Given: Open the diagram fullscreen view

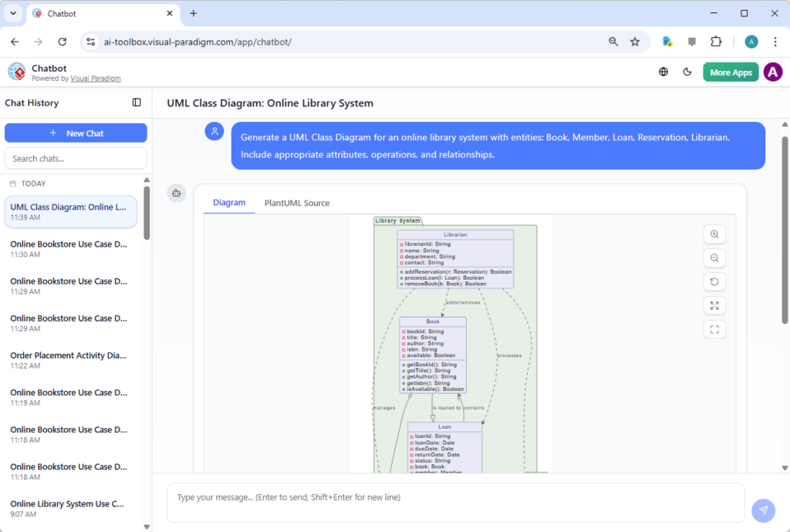Looking at the screenshot, I should 714,329.
